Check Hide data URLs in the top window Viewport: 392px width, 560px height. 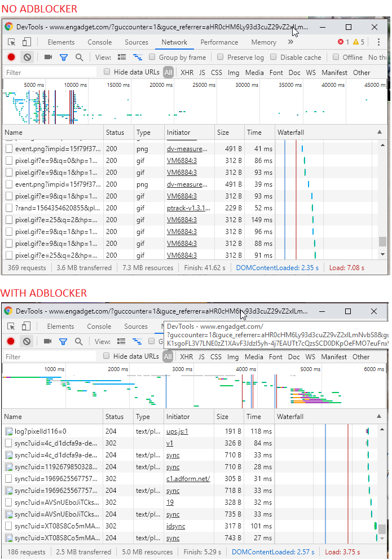click(x=107, y=72)
